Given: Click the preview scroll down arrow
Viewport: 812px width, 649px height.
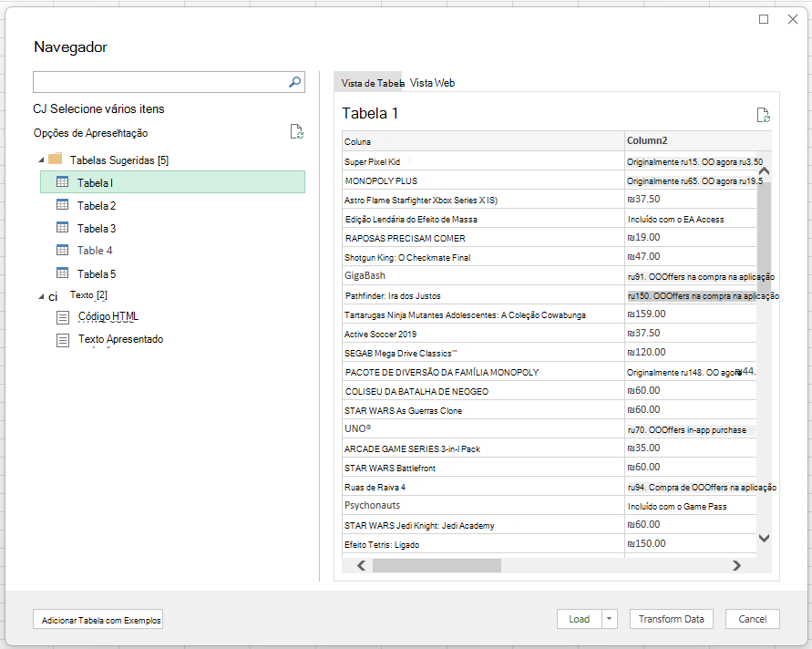Looking at the screenshot, I should click(764, 538).
